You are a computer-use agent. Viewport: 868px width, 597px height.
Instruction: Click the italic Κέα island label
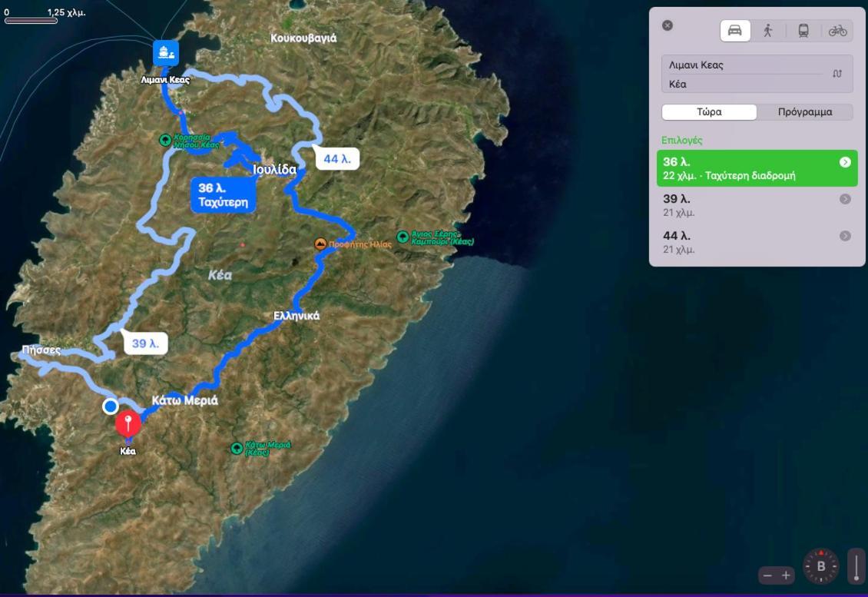[x=220, y=275]
